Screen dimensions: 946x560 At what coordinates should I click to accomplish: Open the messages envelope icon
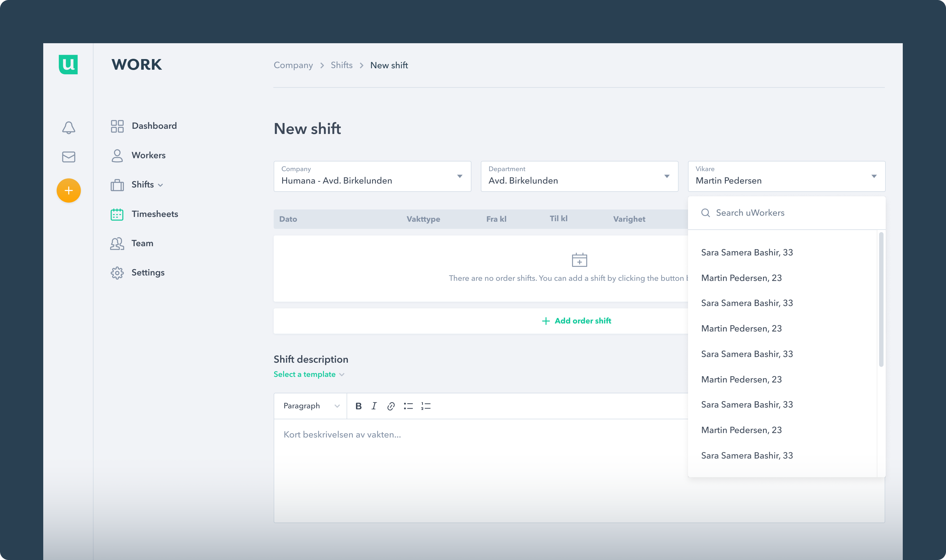coord(68,157)
